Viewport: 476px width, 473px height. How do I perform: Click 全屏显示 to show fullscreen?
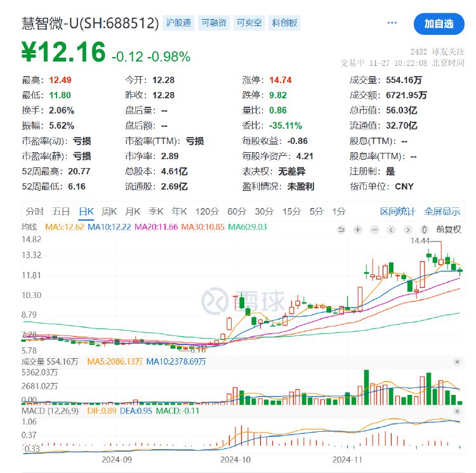coord(442,211)
